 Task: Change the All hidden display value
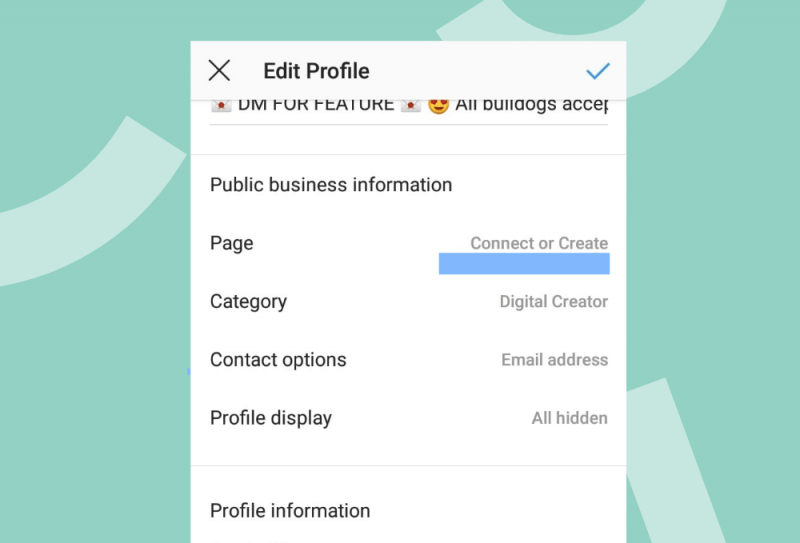pyautogui.click(x=569, y=418)
